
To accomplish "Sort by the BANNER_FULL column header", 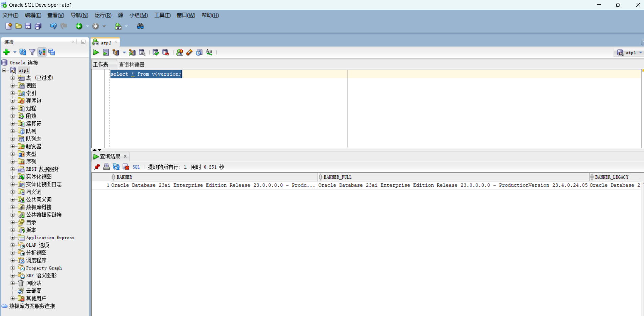I will coord(454,177).
